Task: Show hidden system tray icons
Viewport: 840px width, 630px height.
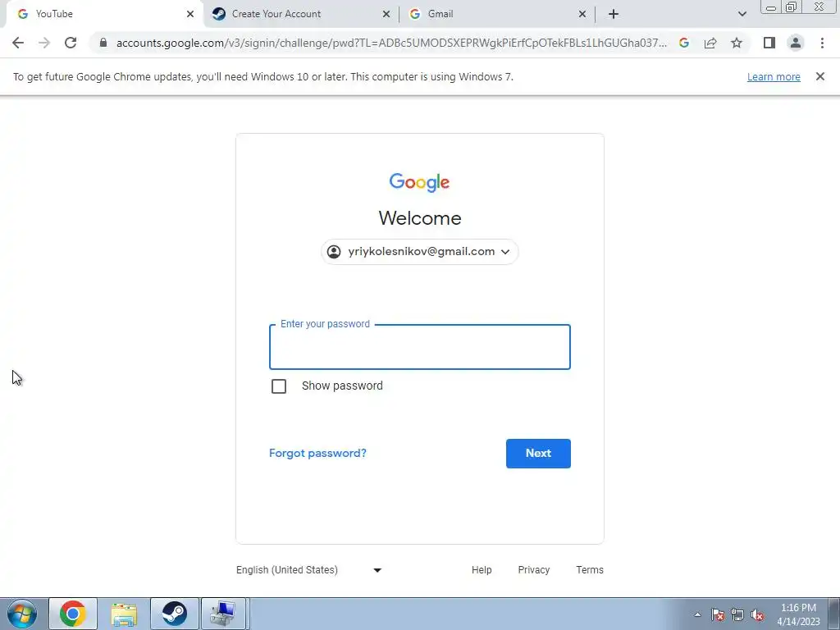Action: pyautogui.click(x=697, y=614)
